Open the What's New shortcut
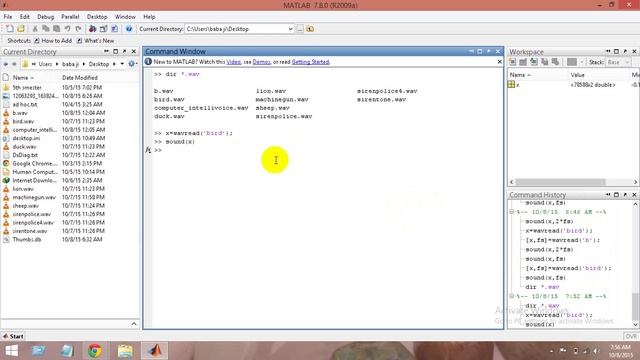The height and width of the screenshot is (360, 640). pos(96,41)
